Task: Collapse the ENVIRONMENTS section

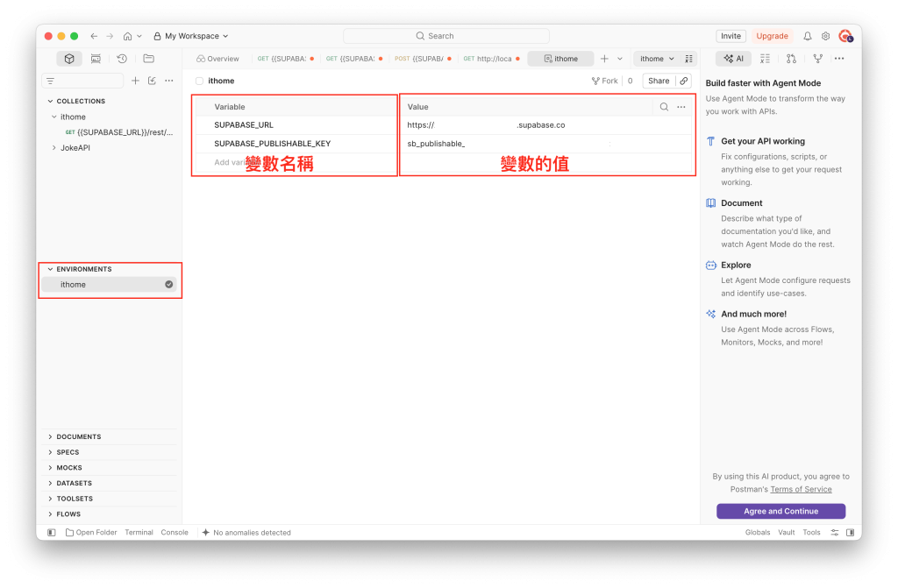Action: coord(50,269)
